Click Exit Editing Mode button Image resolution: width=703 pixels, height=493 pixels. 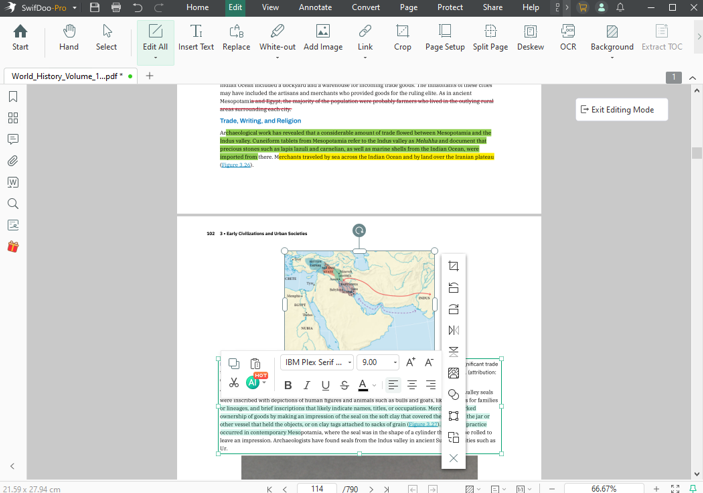pos(621,109)
